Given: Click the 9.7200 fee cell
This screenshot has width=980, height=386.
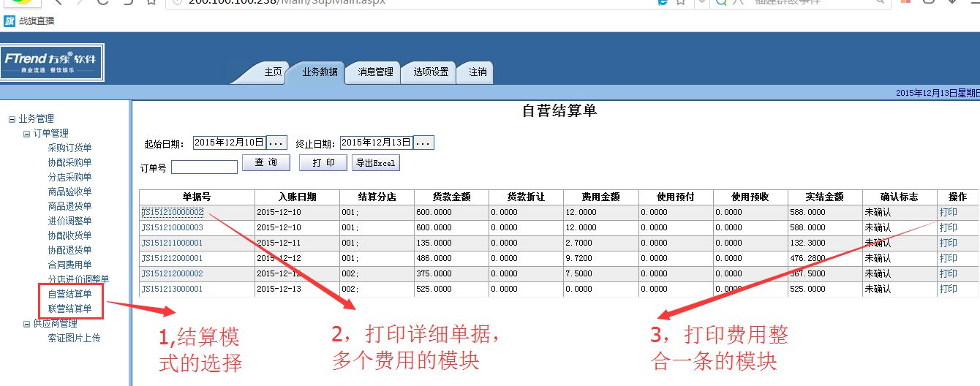Looking at the screenshot, I should click(x=601, y=258).
